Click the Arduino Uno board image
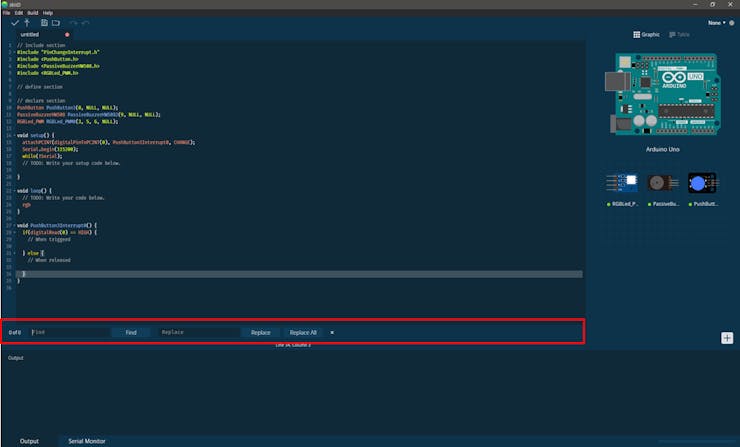This screenshot has height=447, width=740. [663, 93]
